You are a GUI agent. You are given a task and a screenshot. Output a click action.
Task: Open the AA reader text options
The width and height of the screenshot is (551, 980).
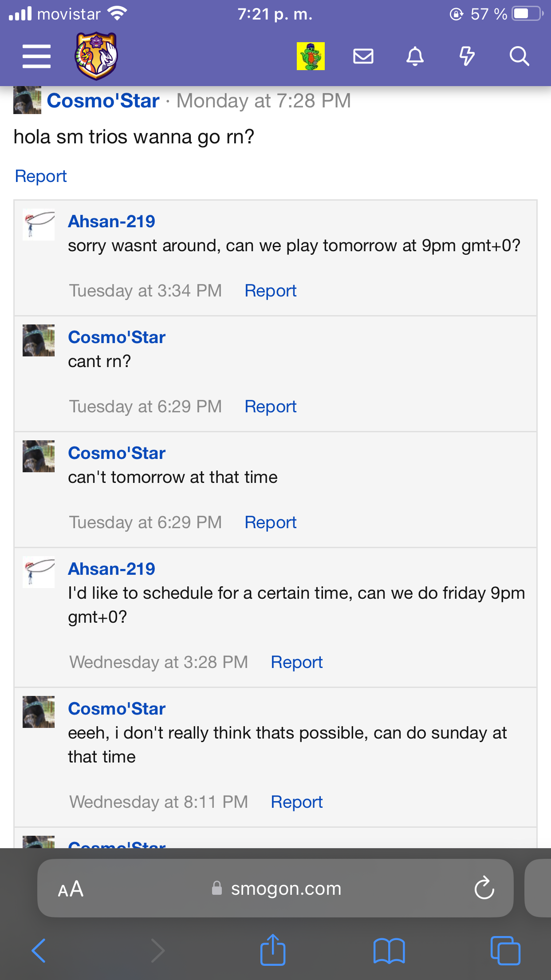(x=71, y=889)
